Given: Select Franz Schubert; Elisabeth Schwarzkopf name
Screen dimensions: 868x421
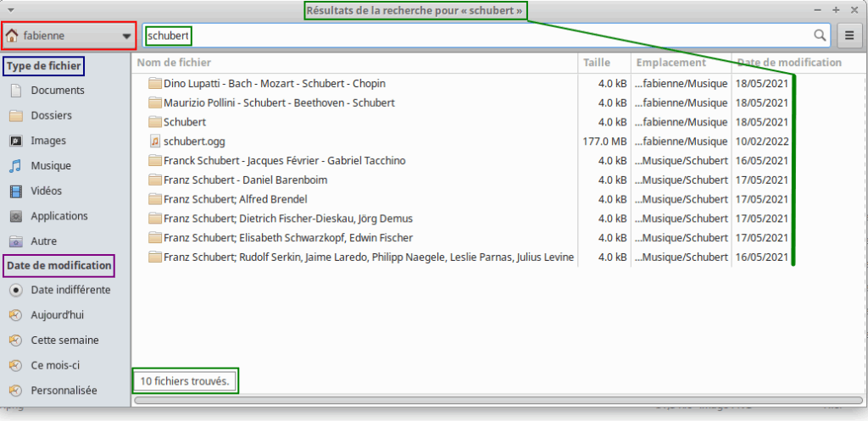Looking at the screenshot, I should [288, 238].
